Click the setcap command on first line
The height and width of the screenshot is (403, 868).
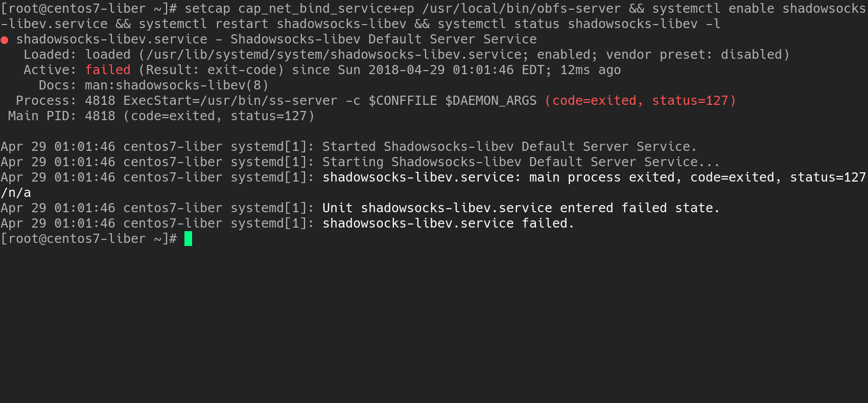click(207, 9)
